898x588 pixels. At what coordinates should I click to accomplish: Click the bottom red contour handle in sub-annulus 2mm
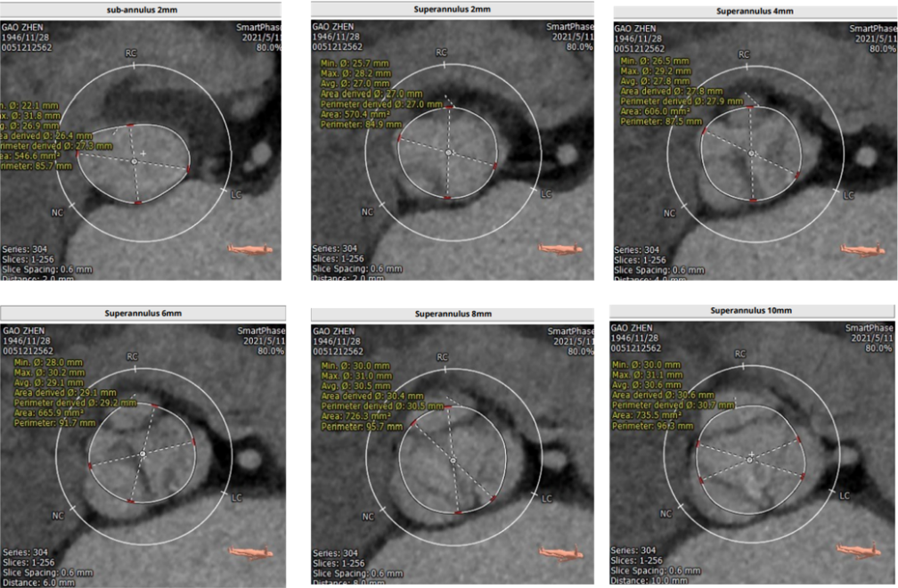pyautogui.click(x=137, y=203)
